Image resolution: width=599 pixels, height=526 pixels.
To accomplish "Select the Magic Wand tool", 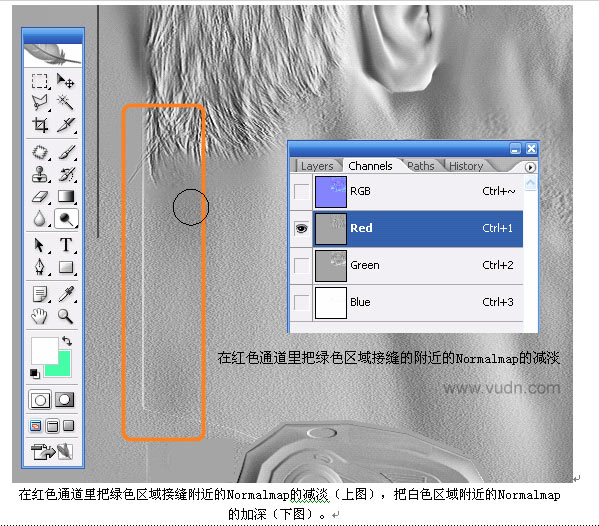I will click(x=65, y=102).
